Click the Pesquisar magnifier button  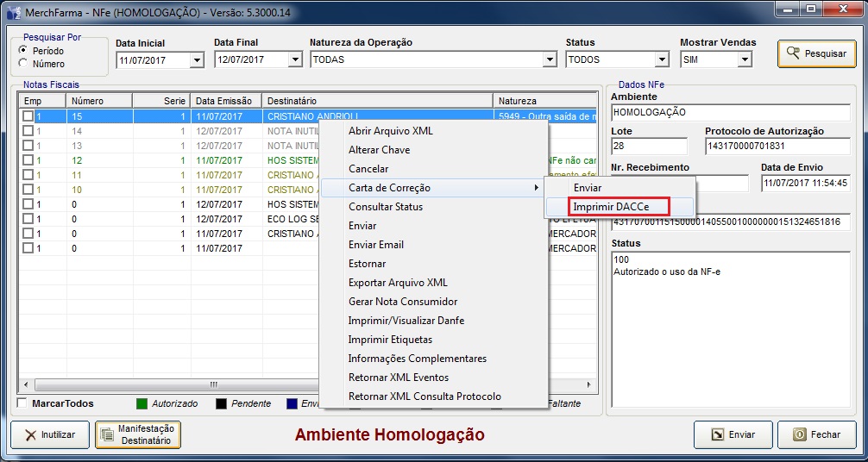point(816,53)
